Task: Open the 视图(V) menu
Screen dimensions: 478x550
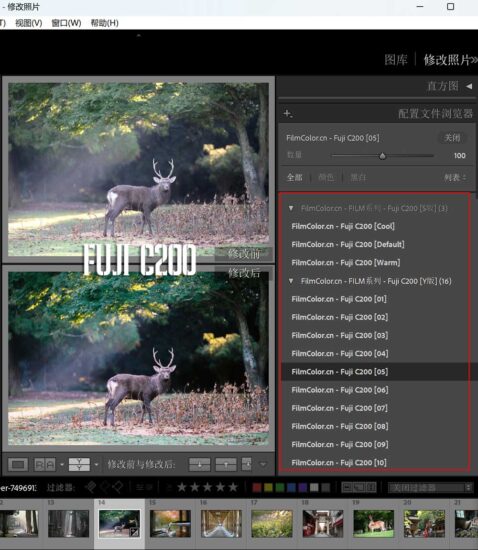Action: 29,23
